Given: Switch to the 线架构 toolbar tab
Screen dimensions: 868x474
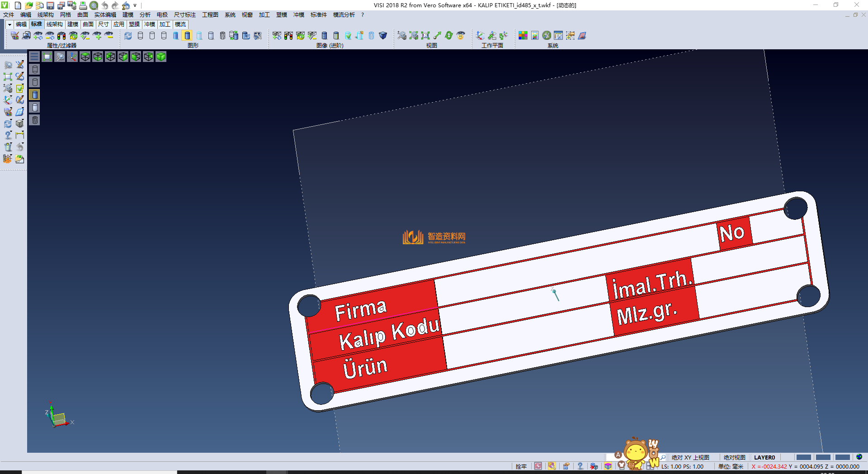Looking at the screenshot, I should [54, 24].
